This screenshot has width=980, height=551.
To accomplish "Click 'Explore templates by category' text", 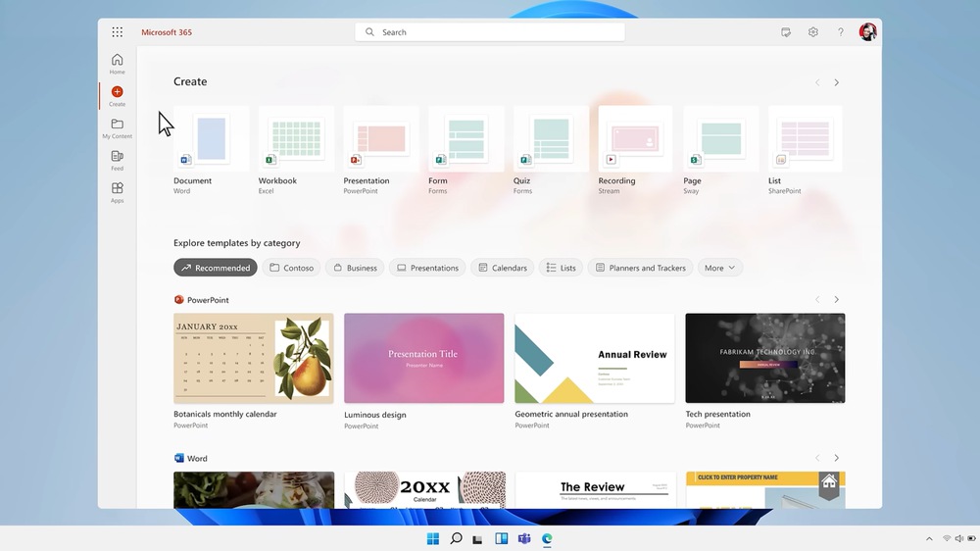I will click(x=237, y=243).
